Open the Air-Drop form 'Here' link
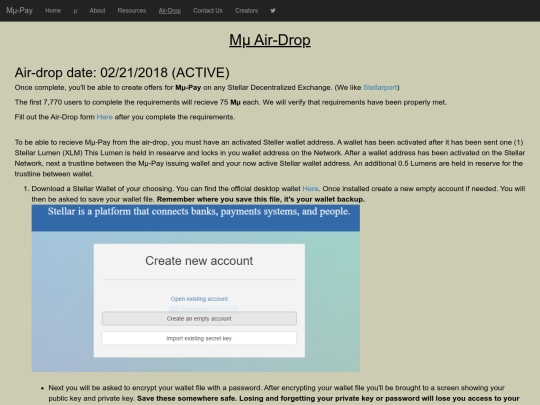 pos(104,117)
